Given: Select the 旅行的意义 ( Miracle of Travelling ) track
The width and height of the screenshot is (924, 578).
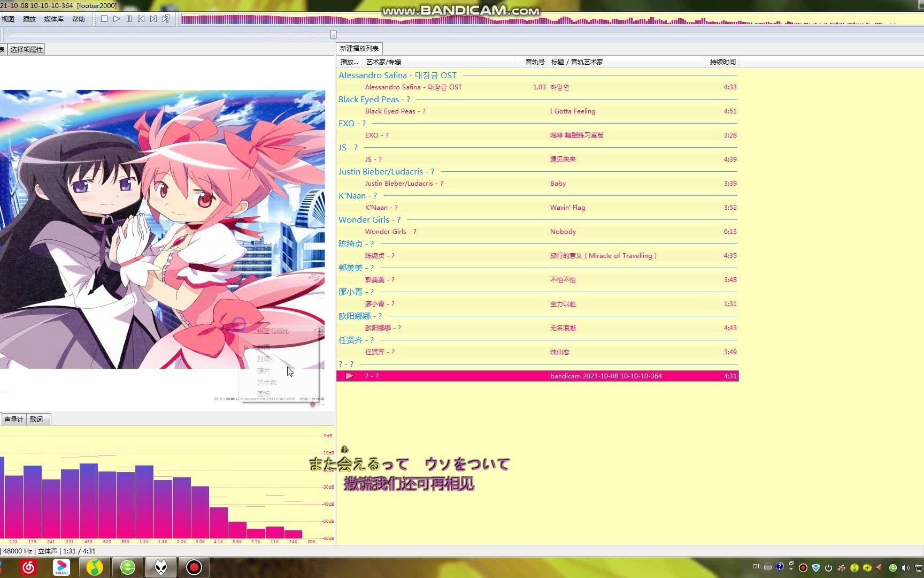Looking at the screenshot, I should click(537, 256).
